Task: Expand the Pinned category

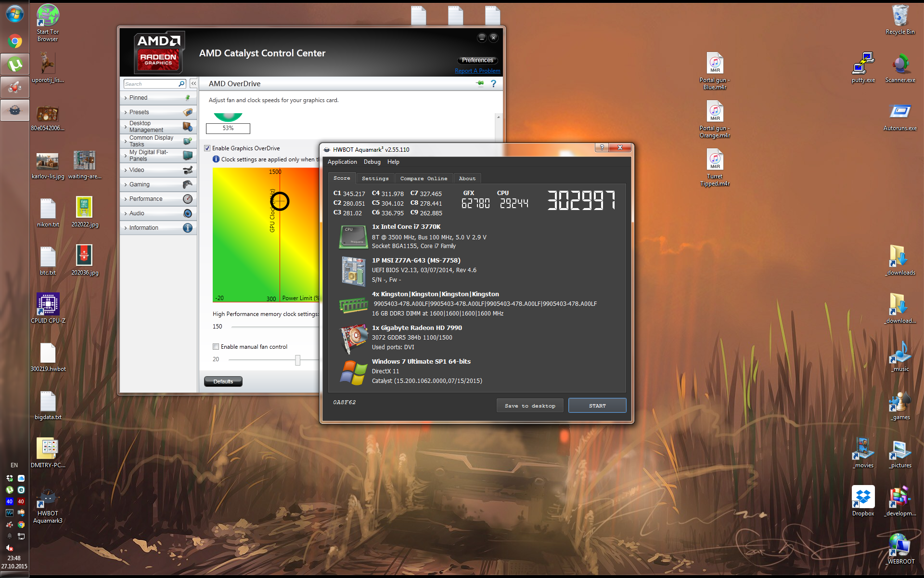Action: [158, 98]
